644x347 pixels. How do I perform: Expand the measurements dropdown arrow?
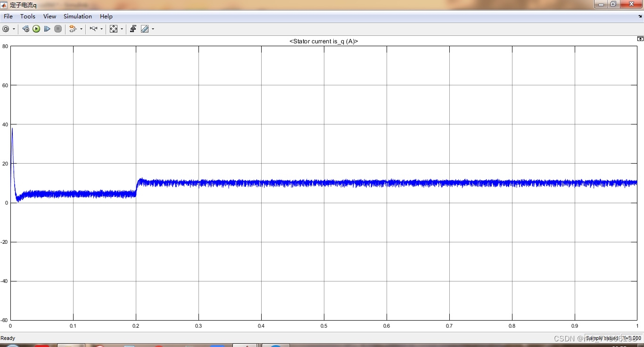[153, 29]
